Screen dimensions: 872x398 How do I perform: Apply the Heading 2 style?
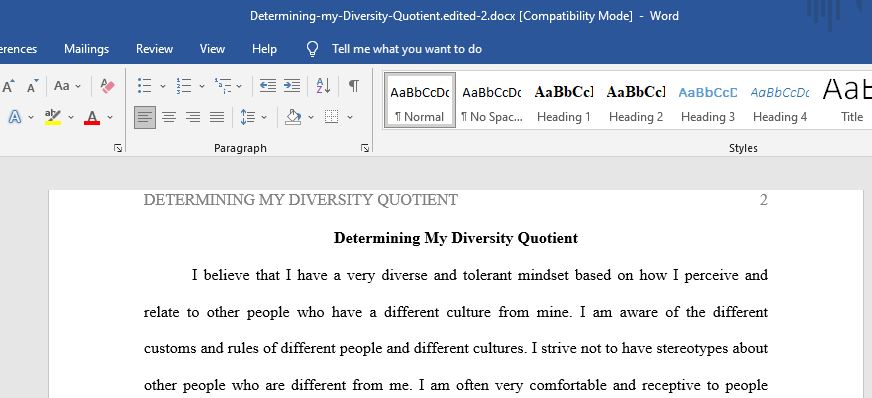click(x=636, y=100)
